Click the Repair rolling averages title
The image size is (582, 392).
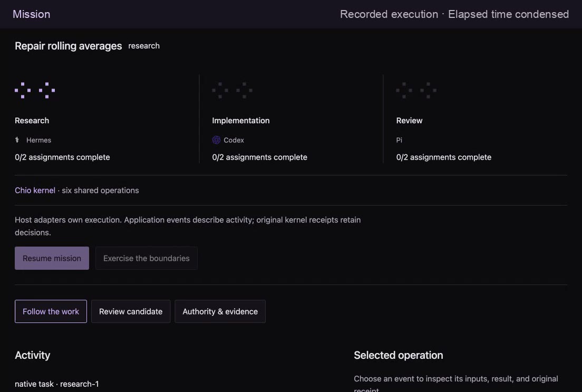[x=69, y=46]
